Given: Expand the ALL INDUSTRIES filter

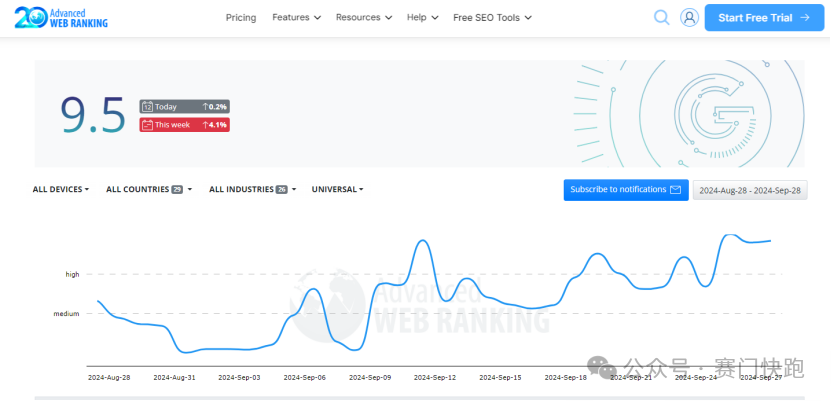Looking at the screenshot, I should point(252,189).
